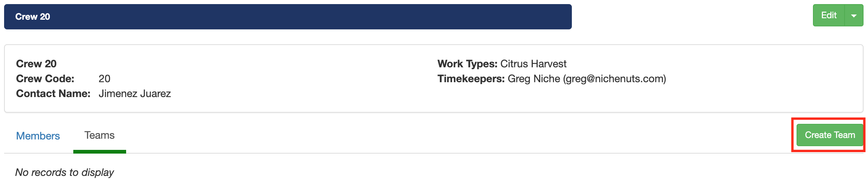Click the green Edit button
Screen dimensions: 868x180
[829, 15]
